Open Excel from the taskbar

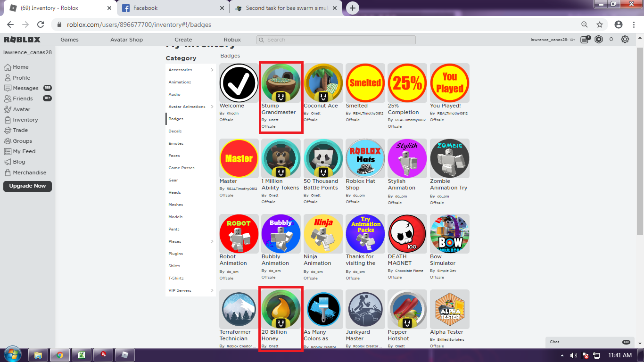tap(81, 355)
